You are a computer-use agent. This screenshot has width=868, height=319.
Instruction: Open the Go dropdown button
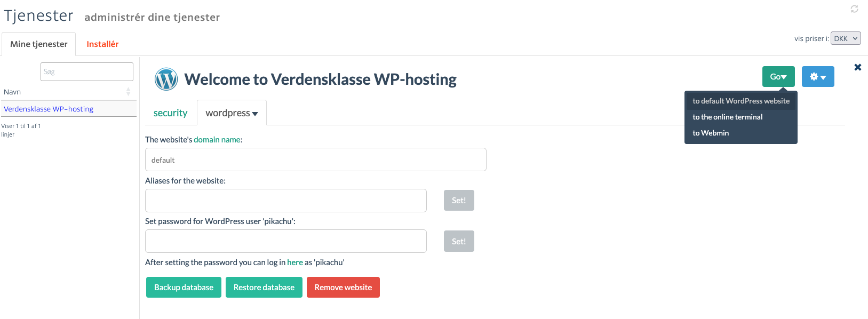pos(778,76)
